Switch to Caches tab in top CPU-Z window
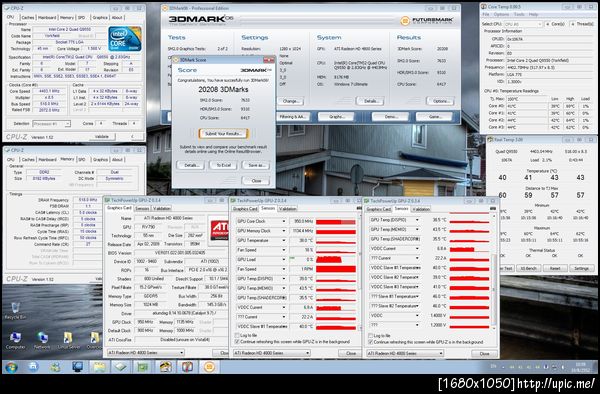600x394 pixels. click(28, 18)
